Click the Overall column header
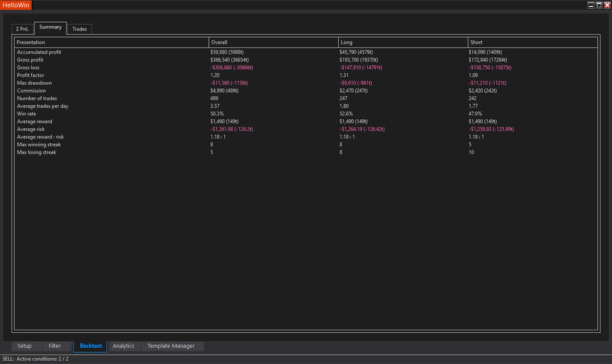Image resolution: width=612 pixels, height=364 pixels. pos(220,43)
